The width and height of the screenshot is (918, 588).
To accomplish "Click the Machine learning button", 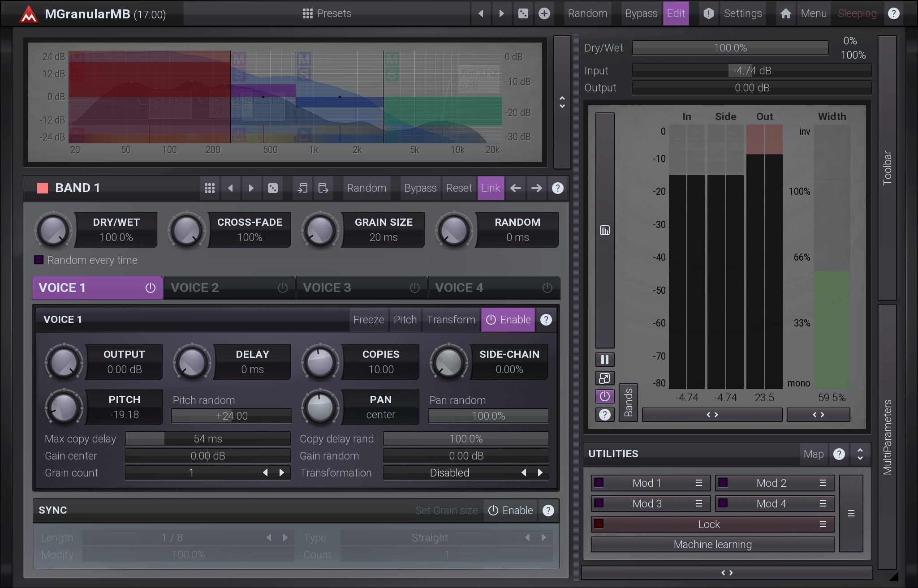I will [x=712, y=545].
